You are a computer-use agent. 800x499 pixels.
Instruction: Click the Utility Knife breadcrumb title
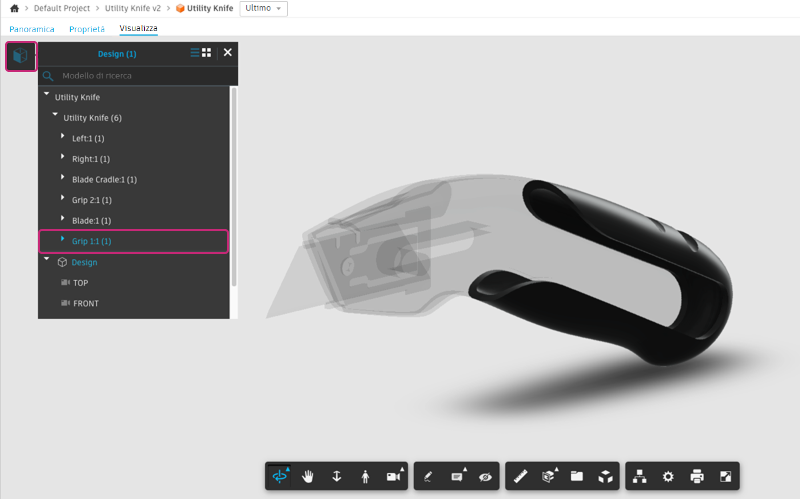[210, 8]
